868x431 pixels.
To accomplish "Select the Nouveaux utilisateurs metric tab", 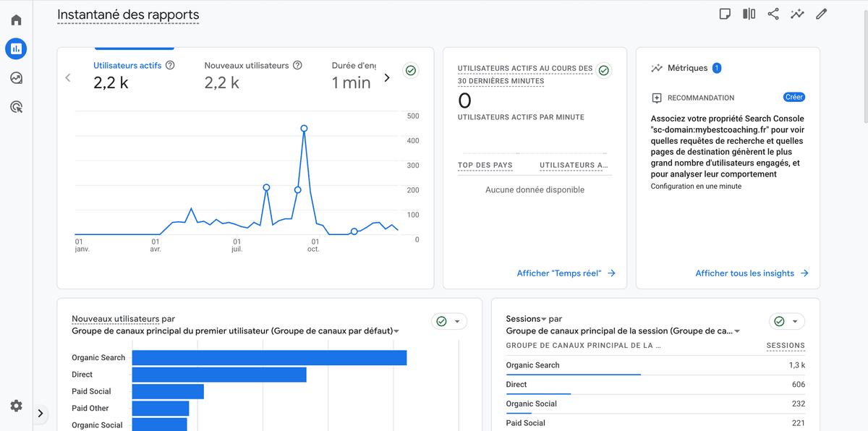I will click(246, 74).
